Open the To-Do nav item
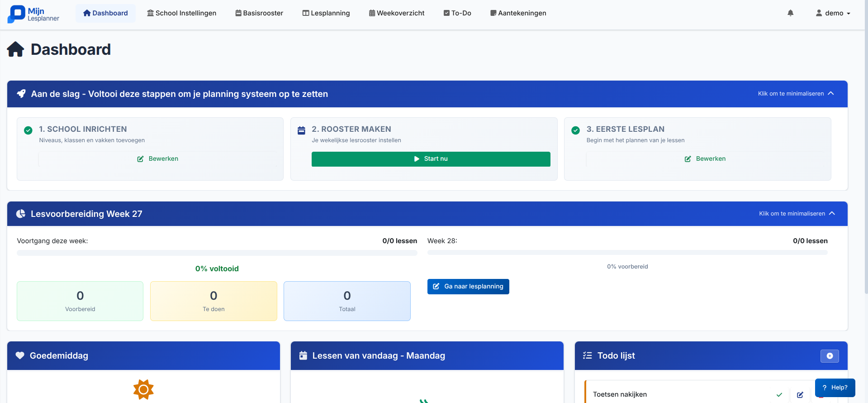Screen dimensions: 868x403 click(457, 13)
